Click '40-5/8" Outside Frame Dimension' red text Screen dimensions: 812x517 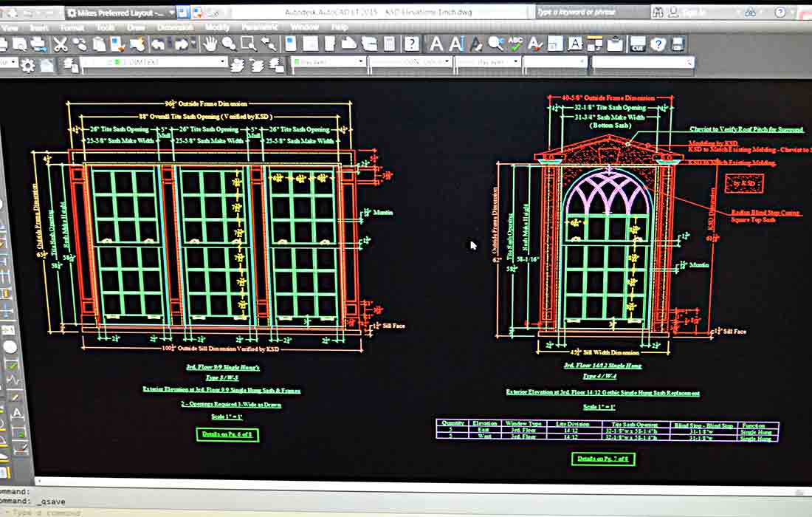click(x=608, y=98)
